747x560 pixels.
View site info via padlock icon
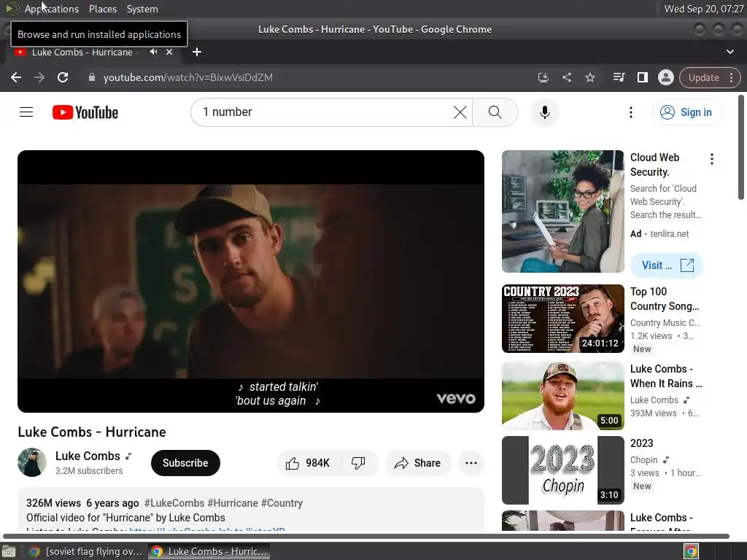[x=91, y=77]
